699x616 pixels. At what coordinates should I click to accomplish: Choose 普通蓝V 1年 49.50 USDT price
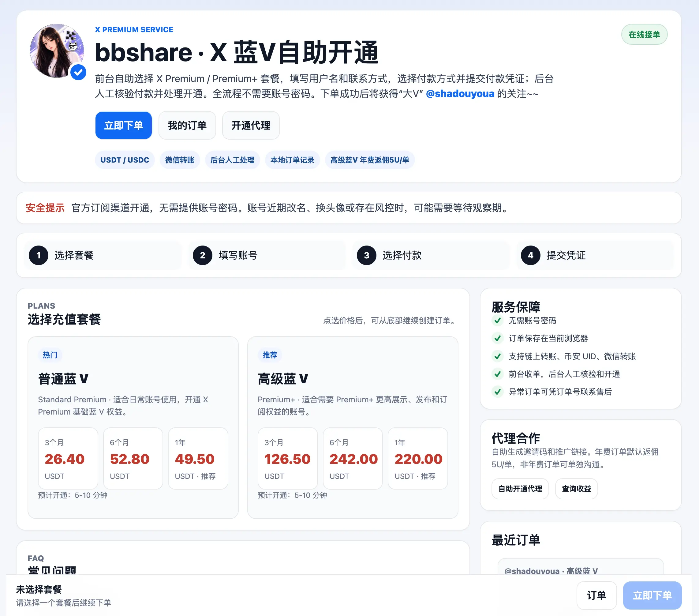coord(198,458)
